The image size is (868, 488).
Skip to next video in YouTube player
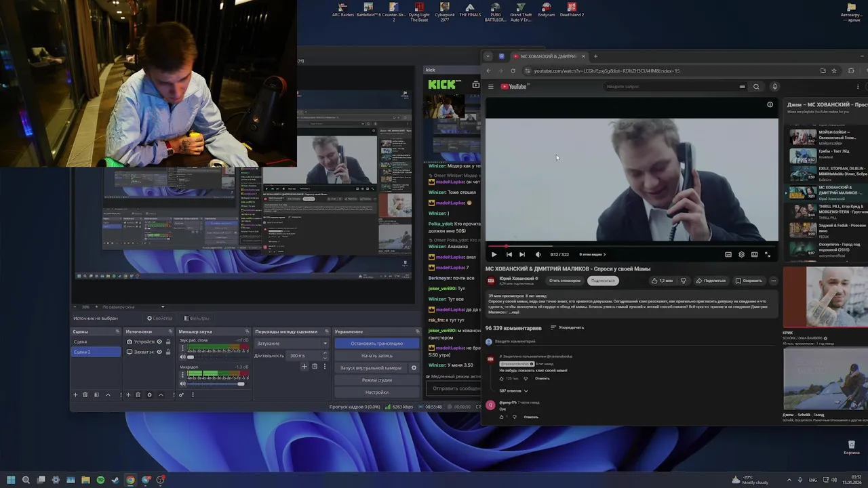pos(521,254)
